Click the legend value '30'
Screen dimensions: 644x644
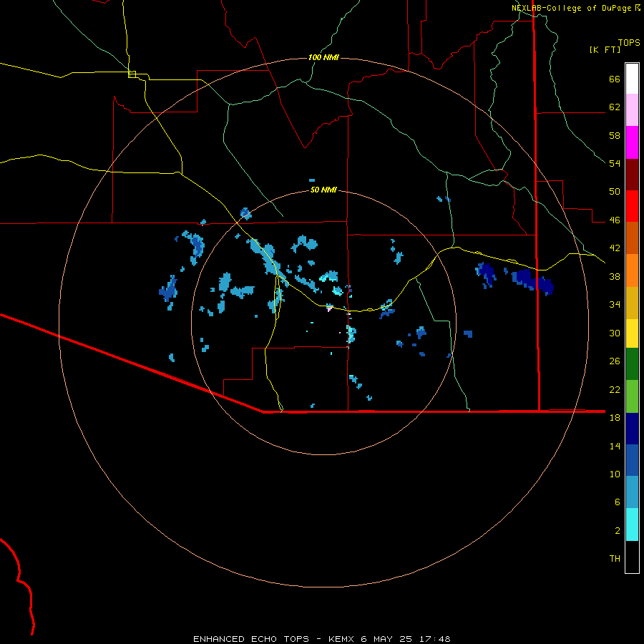(615, 333)
